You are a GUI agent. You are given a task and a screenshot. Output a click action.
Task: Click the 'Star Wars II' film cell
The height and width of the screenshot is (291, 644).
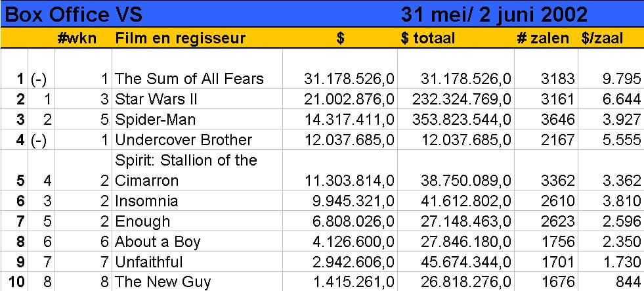point(156,99)
